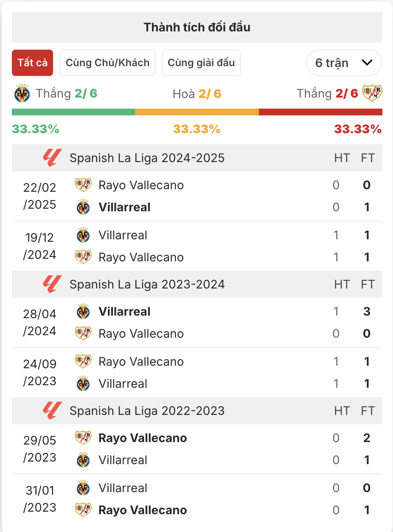Screen dimensions: 393x532
Task: Click the Villarreal crest in the 31/01/2023 match
Action: [x=83, y=488]
